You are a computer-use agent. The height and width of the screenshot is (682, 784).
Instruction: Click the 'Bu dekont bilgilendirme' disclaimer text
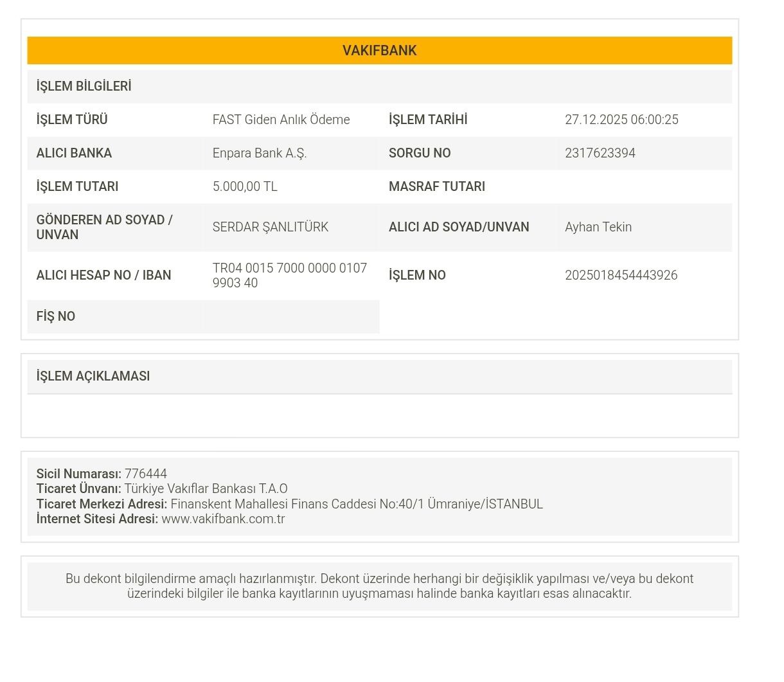pyautogui.click(x=379, y=586)
